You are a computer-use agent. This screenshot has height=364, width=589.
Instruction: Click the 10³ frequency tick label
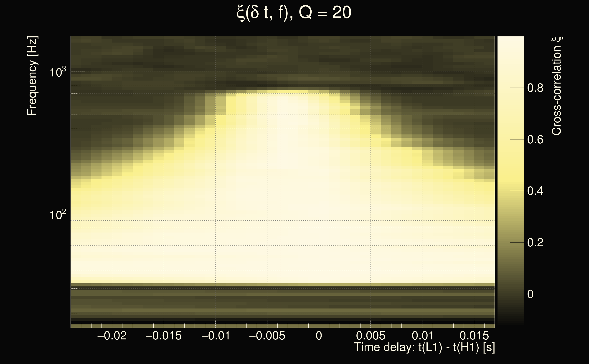pos(57,72)
